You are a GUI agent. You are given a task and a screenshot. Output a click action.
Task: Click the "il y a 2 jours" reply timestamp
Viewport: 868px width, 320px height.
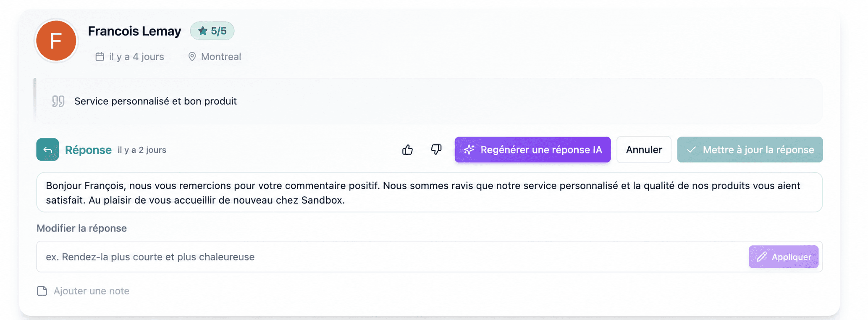click(x=142, y=150)
